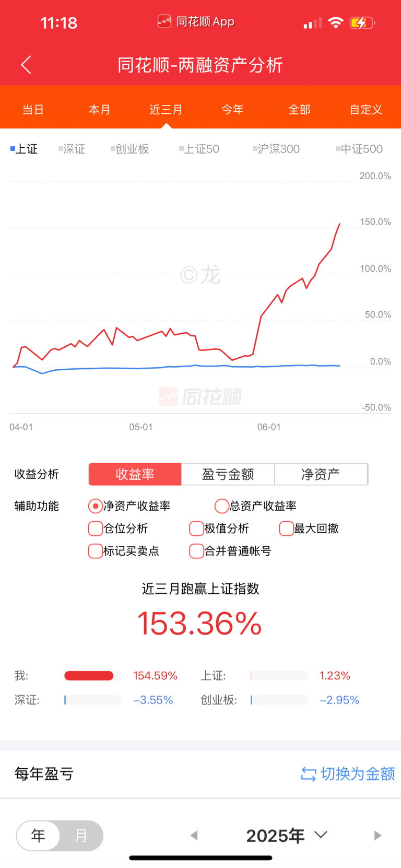Select 总资产收益率 radio button
This screenshot has width=401, height=868.
coord(222,506)
